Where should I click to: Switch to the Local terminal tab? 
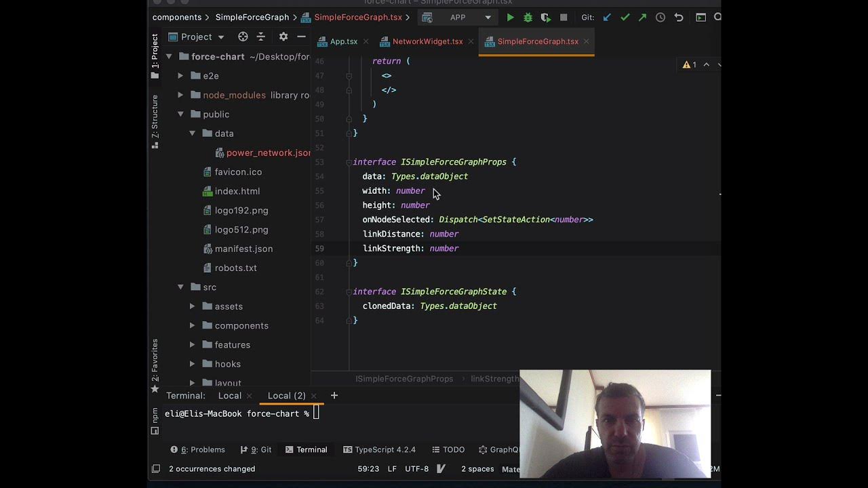click(x=229, y=396)
